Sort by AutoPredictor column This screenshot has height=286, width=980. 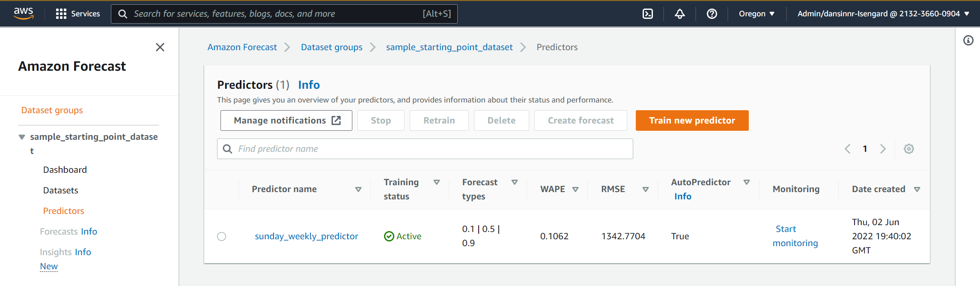tap(747, 182)
